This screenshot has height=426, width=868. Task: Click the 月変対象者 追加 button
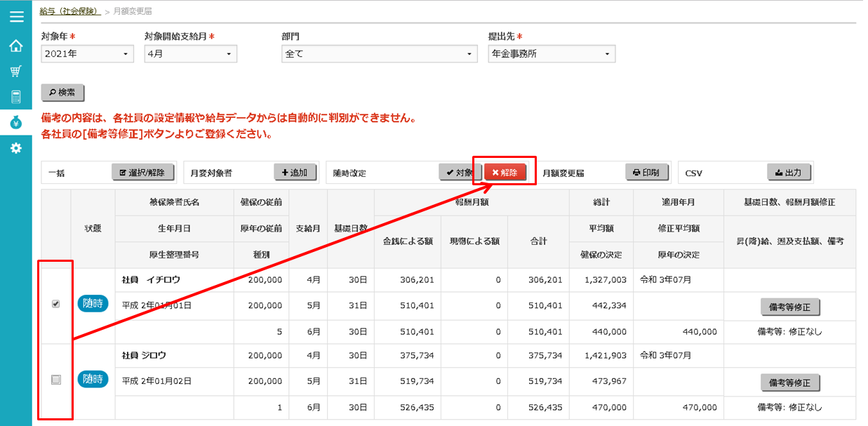295,173
